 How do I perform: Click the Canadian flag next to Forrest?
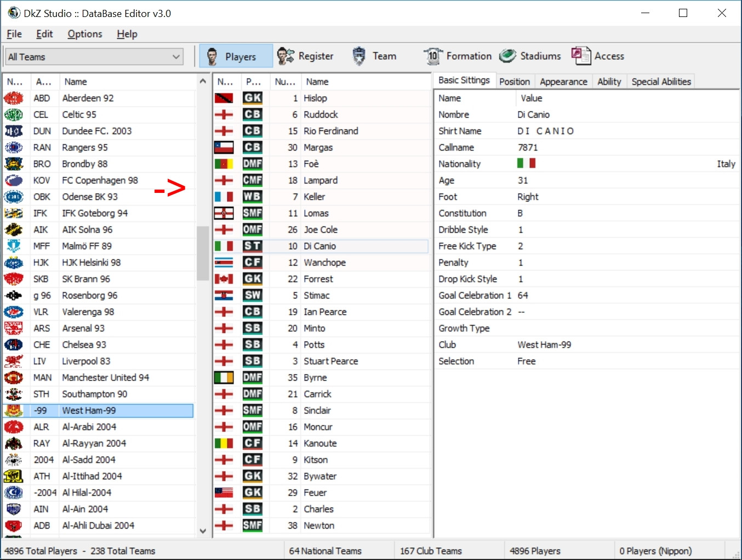coord(224,279)
